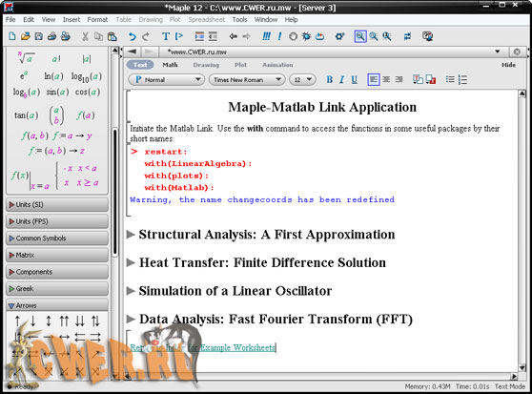
Task: Open the Normal paragraph style dropdown
Action: point(166,80)
